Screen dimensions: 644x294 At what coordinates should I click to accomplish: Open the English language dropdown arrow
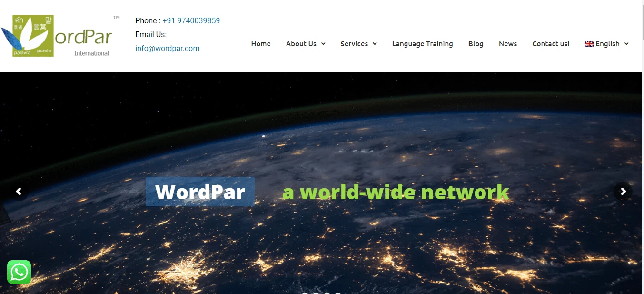[626, 44]
